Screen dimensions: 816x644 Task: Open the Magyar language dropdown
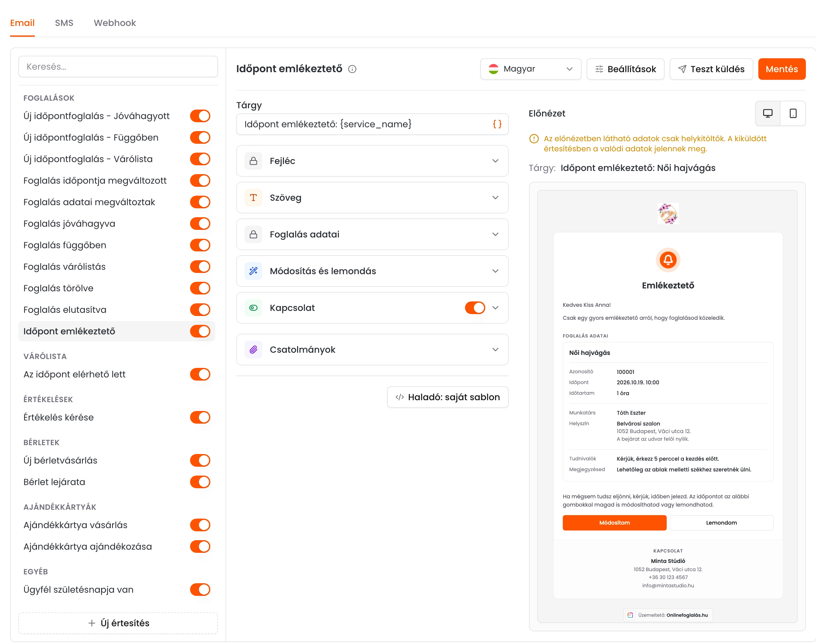tap(530, 69)
